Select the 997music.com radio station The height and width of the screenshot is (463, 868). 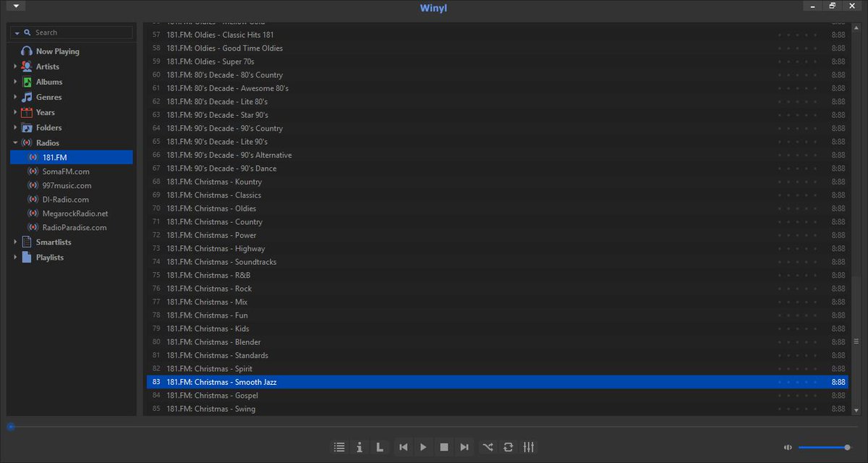tap(72, 185)
